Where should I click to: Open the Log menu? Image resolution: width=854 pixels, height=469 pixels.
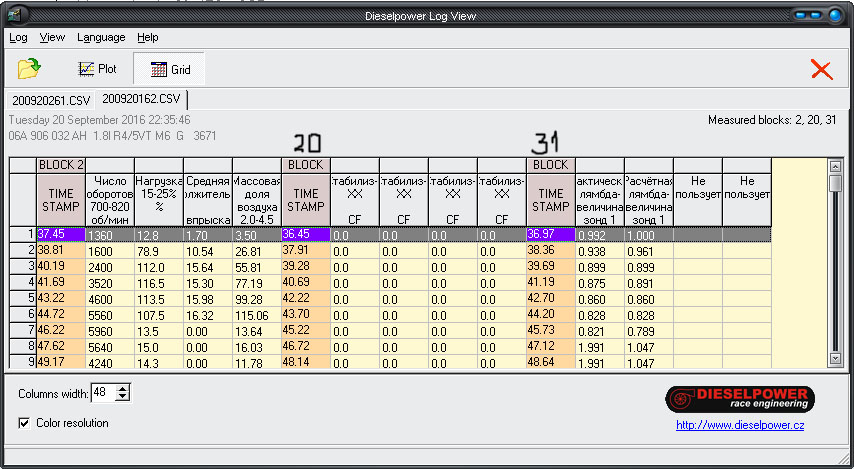18,37
